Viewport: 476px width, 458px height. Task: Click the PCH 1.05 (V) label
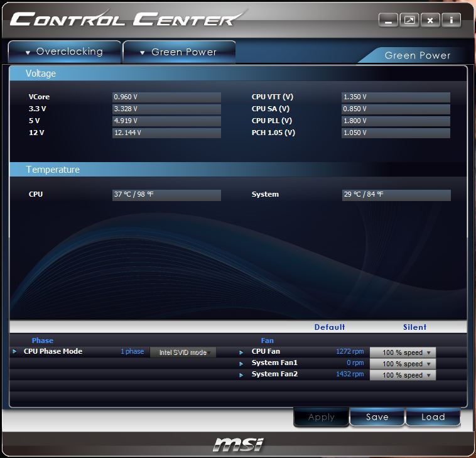point(273,133)
